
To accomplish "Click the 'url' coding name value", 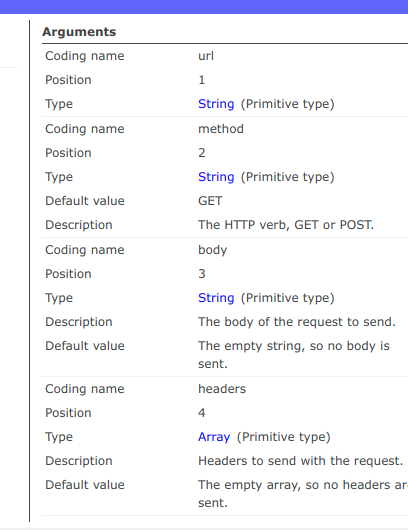I will point(206,56).
